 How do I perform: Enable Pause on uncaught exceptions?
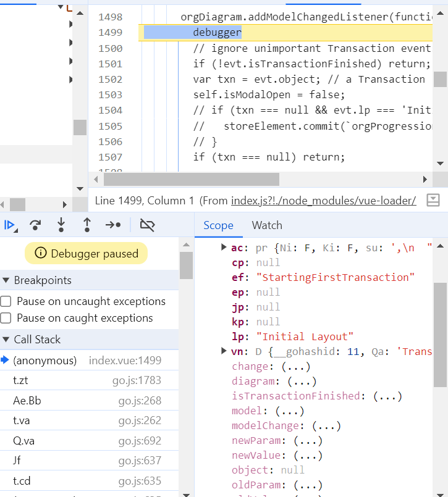tap(6, 301)
